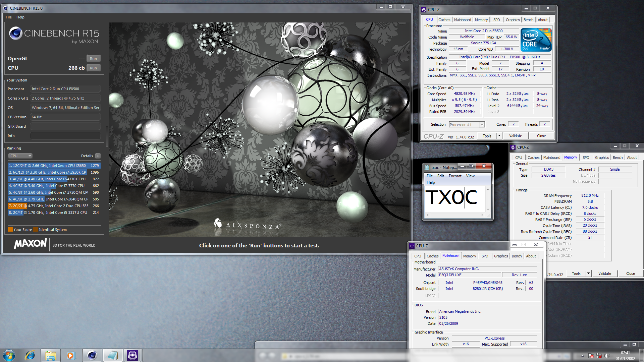Open Notepad View menu
The height and width of the screenshot is (362, 644).
pyautogui.click(x=470, y=176)
